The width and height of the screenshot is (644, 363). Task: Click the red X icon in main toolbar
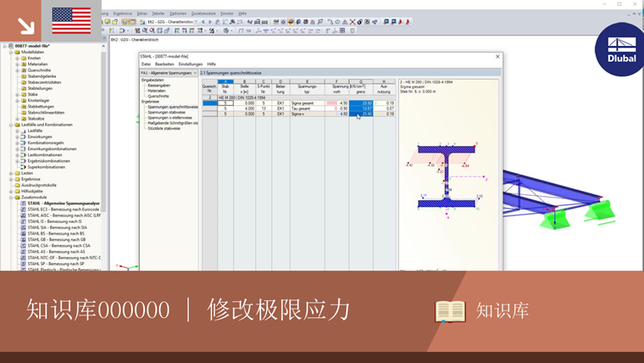tap(353, 22)
